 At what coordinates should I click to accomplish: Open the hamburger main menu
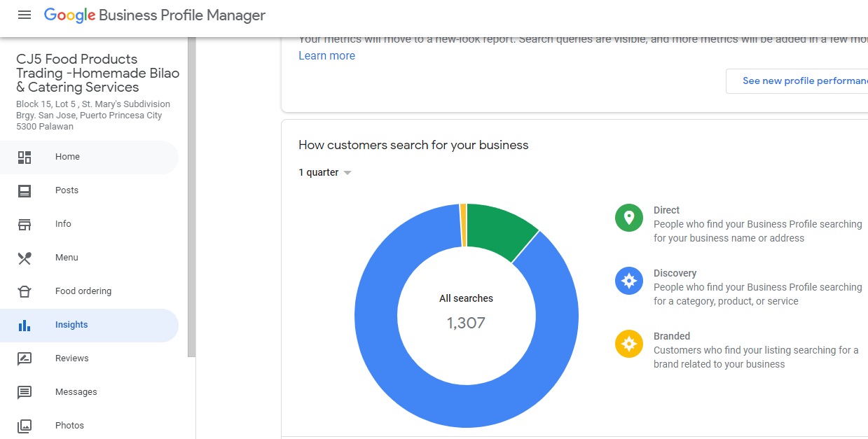coord(25,15)
